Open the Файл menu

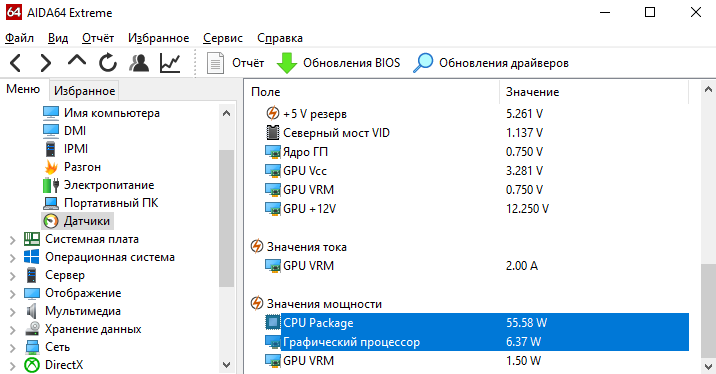19,38
